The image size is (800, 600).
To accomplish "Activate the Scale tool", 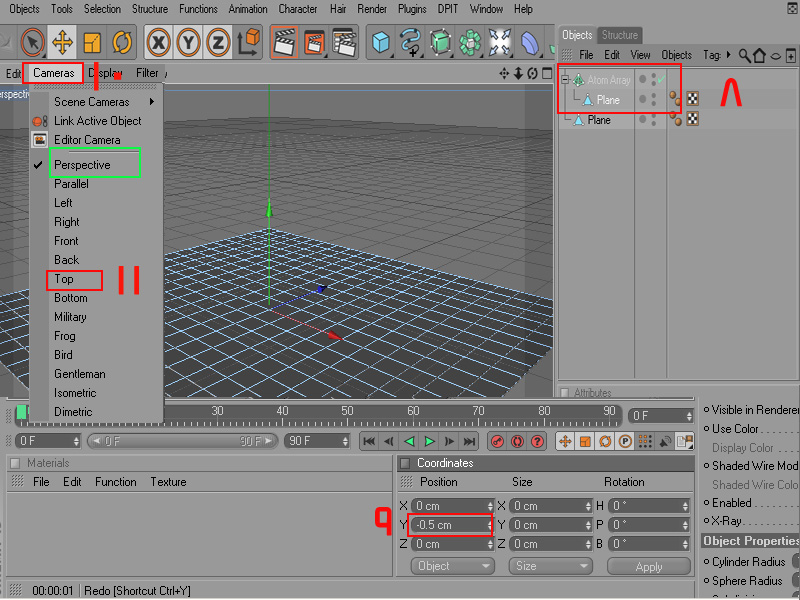I will 92,42.
